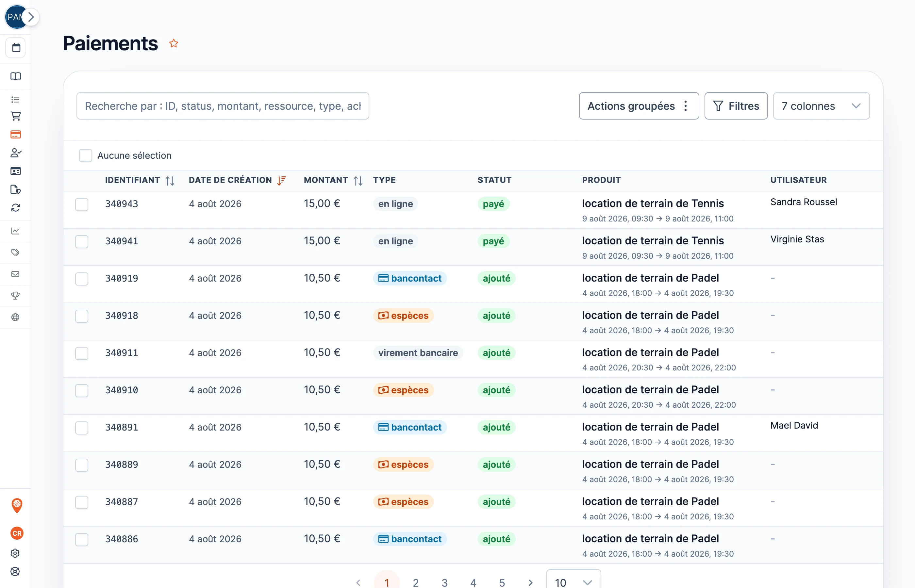Image resolution: width=915 pixels, height=588 pixels.
Task: Check the box for payment 340941
Action: tap(82, 242)
